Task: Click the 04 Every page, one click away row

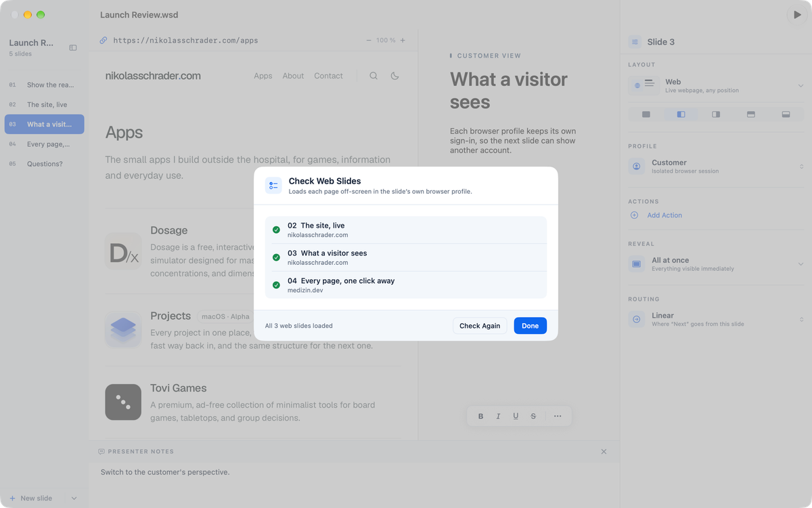Action: point(406,285)
